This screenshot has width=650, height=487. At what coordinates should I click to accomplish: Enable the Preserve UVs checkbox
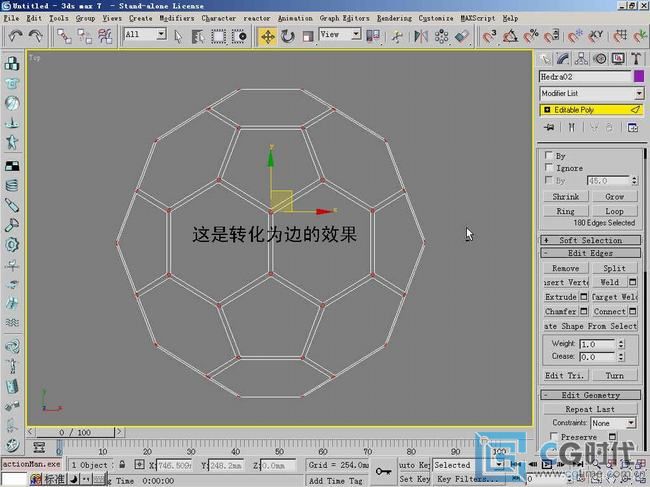553,436
